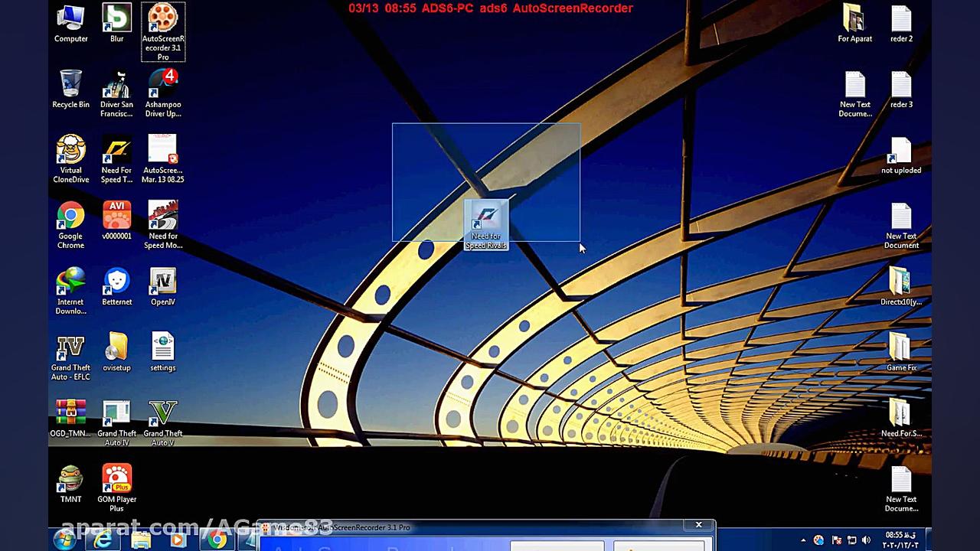
Task: Select the OGD_TMN... archive icon
Action: coord(70,418)
